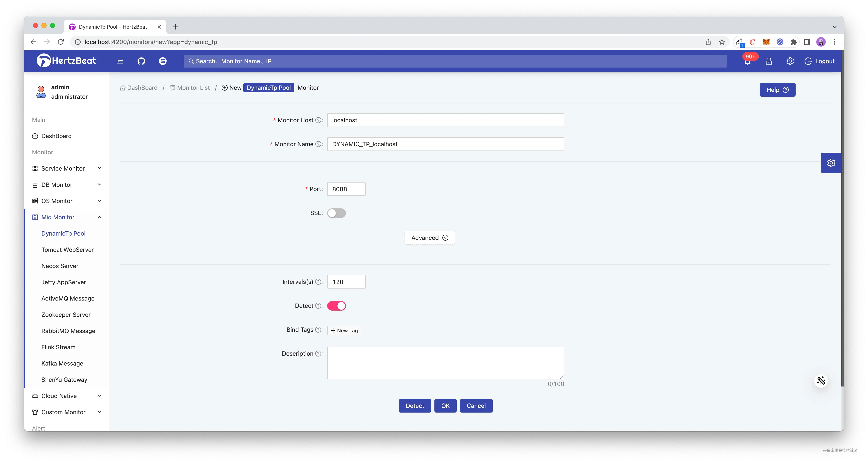Click the floating gear panel on right edge
The height and width of the screenshot is (463, 868).
(x=831, y=163)
